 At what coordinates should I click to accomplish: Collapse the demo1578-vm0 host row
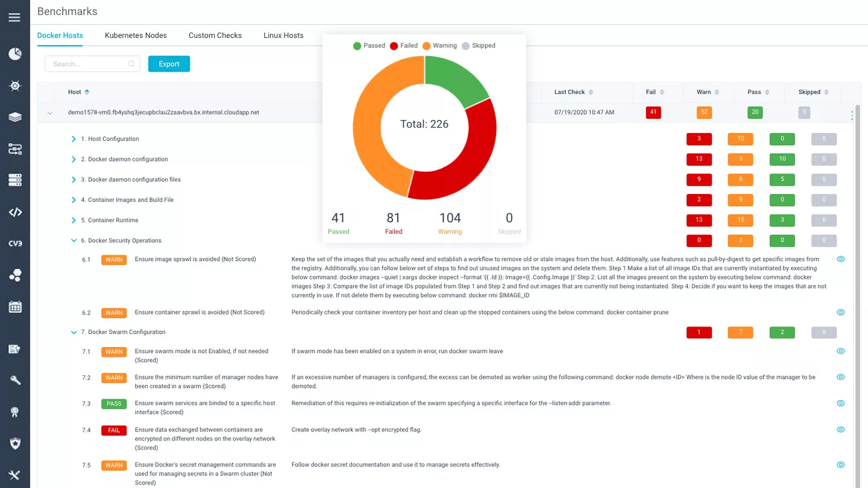tap(50, 113)
